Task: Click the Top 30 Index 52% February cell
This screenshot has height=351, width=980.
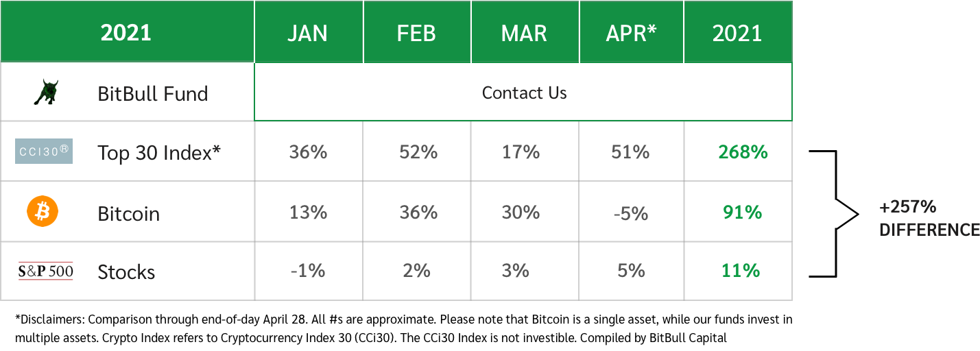Action: [418, 152]
